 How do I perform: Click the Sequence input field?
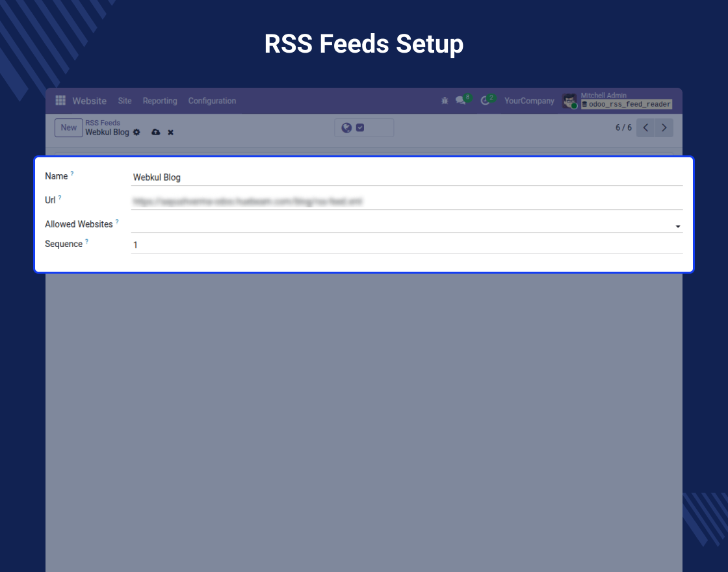coord(406,245)
